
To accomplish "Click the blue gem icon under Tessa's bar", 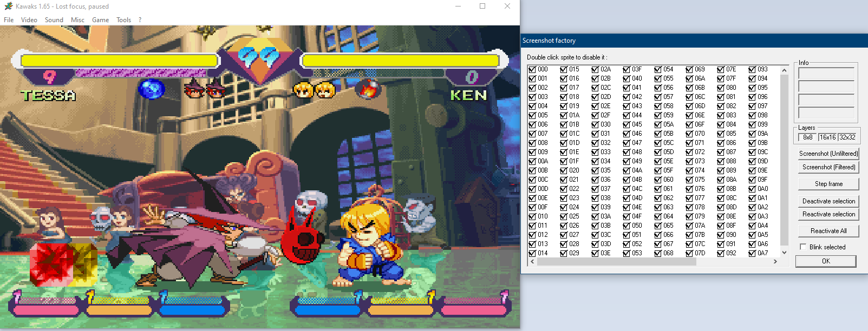I will 151,89.
